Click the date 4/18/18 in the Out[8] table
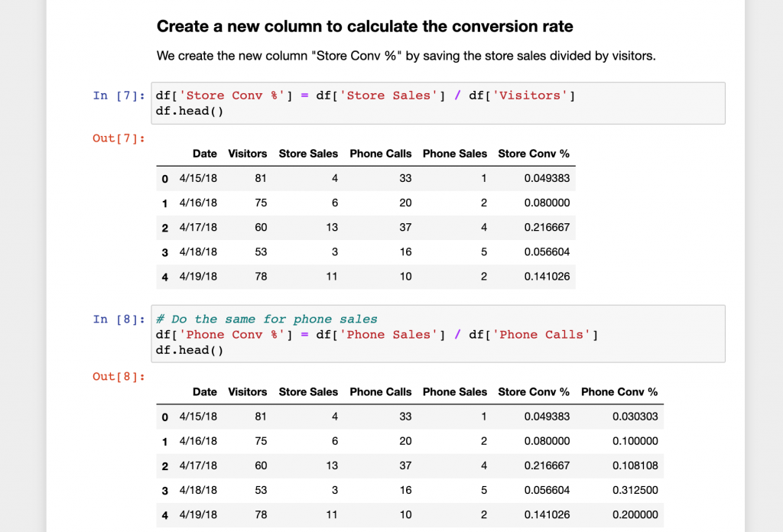 (198, 490)
